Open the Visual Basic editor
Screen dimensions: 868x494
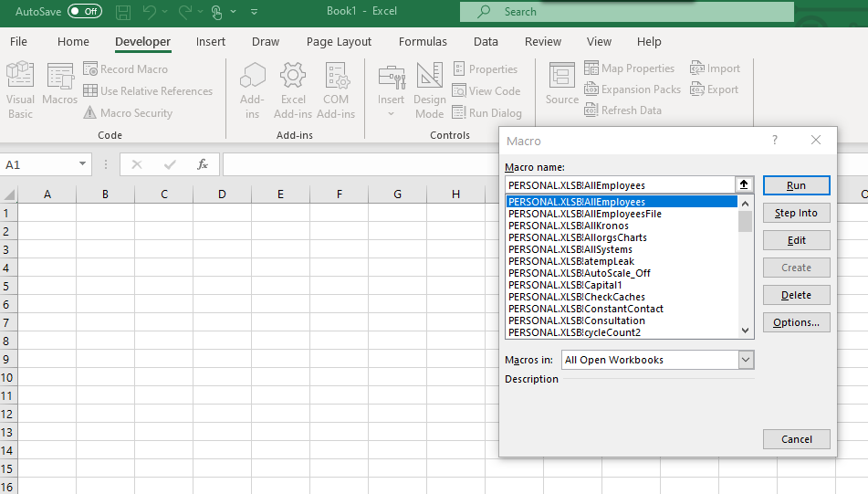20,90
